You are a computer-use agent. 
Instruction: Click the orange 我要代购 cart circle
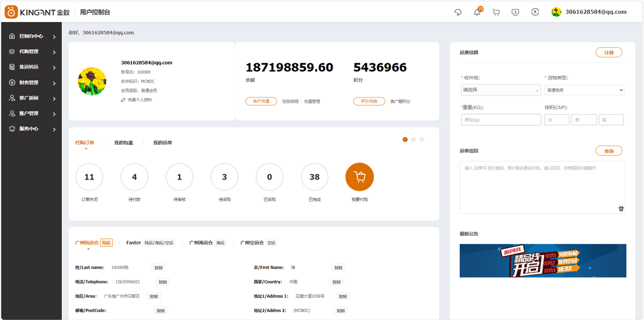pyautogui.click(x=360, y=177)
